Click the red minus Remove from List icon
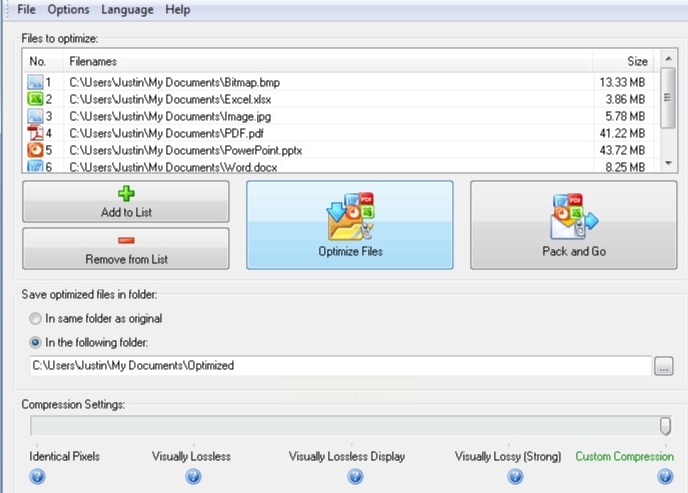 (126, 240)
